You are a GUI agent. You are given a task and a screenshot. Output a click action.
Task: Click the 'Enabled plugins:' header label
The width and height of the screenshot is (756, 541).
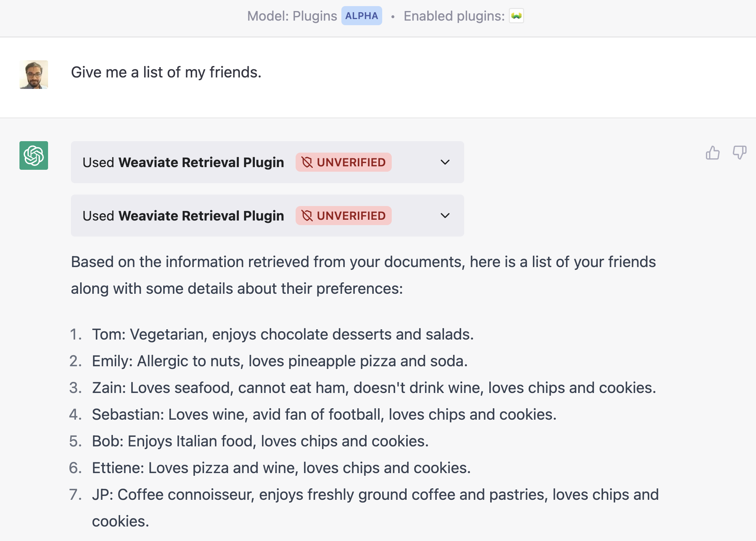(454, 16)
